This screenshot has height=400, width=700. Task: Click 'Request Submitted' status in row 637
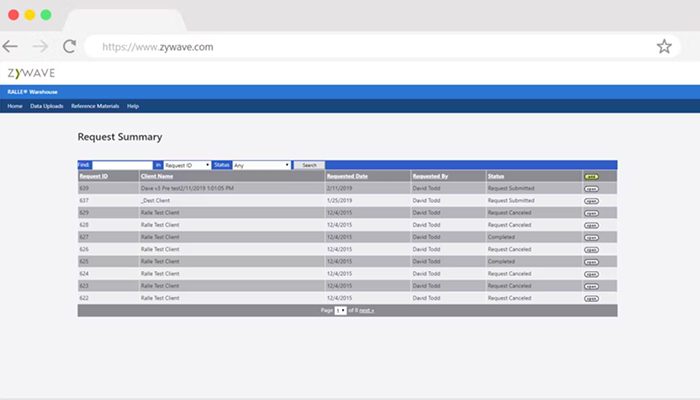511,200
